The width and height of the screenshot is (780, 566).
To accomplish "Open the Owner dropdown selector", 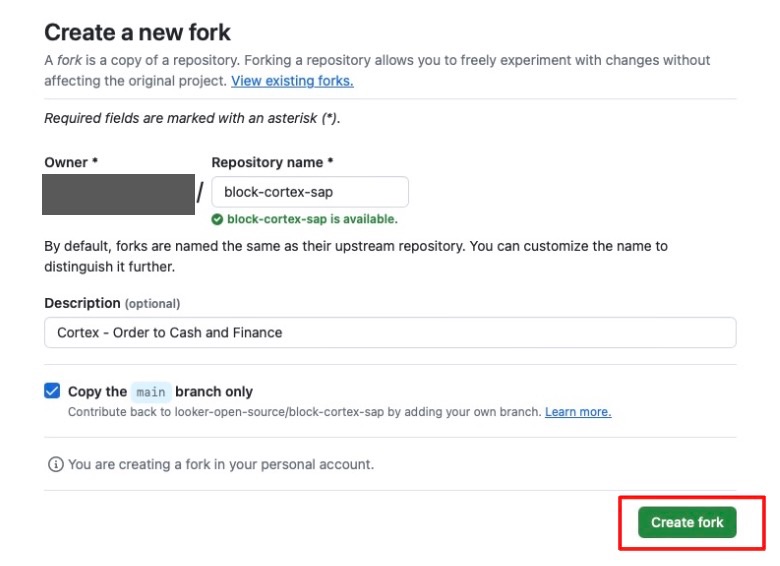I will coord(118,194).
